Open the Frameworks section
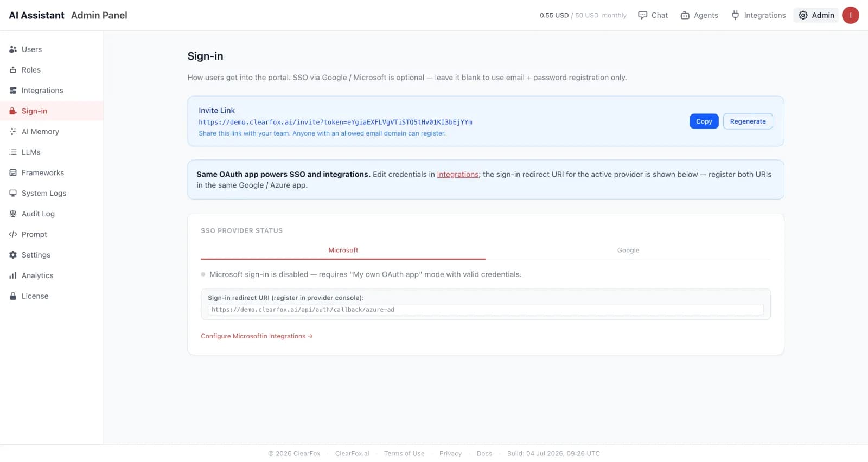The width and height of the screenshot is (868, 462). pyautogui.click(x=52, y=173)
